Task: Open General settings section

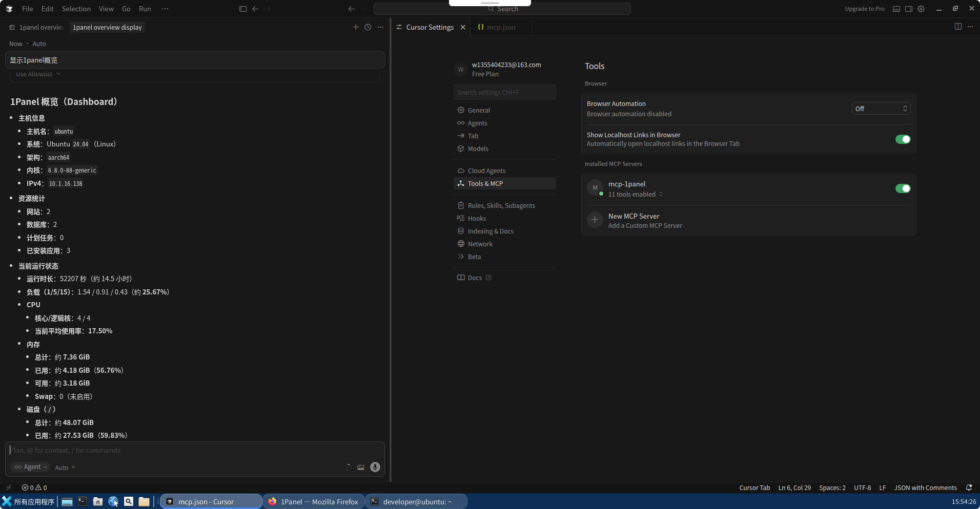Action: (504, 110)
